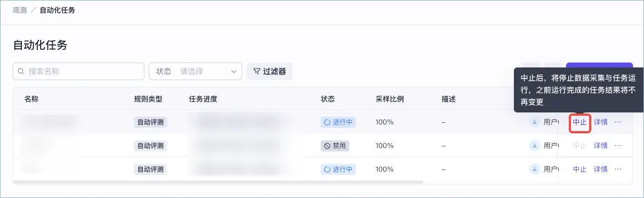This screenshot has width=644, height=198.
Task: Click the 采样比例 column header
Action: click(x=390, y=99)
